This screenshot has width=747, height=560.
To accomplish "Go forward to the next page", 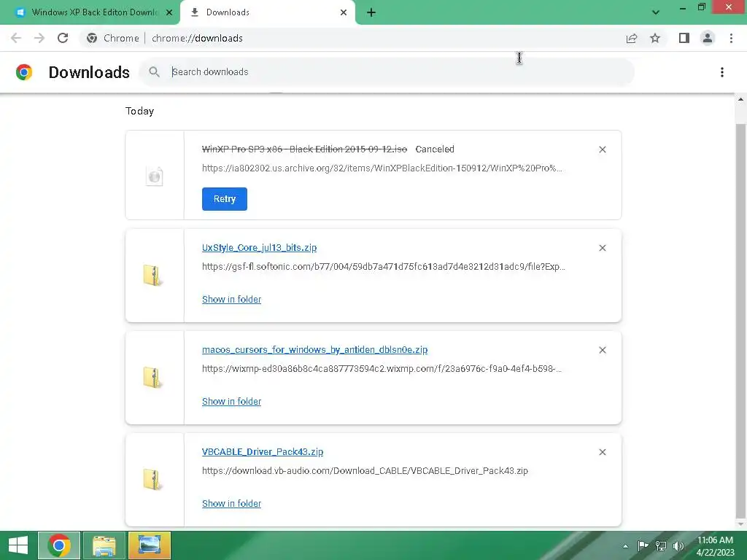I will point(39,38).
